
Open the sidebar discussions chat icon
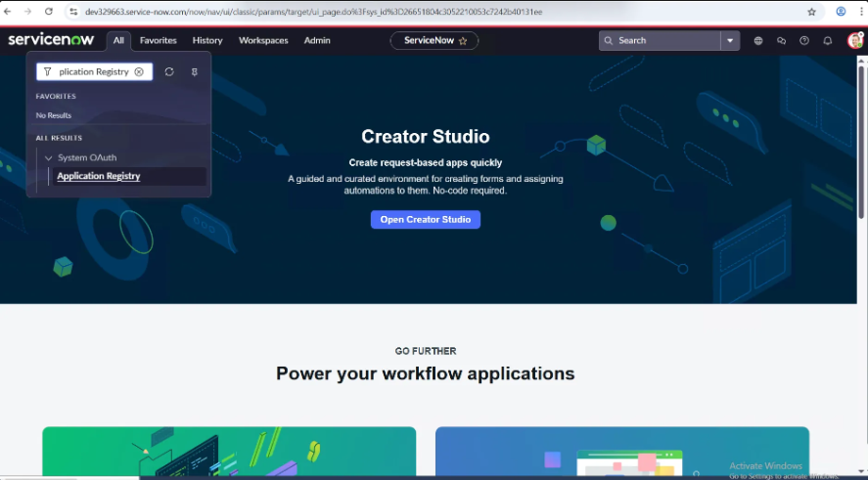[x=781, y=40]
